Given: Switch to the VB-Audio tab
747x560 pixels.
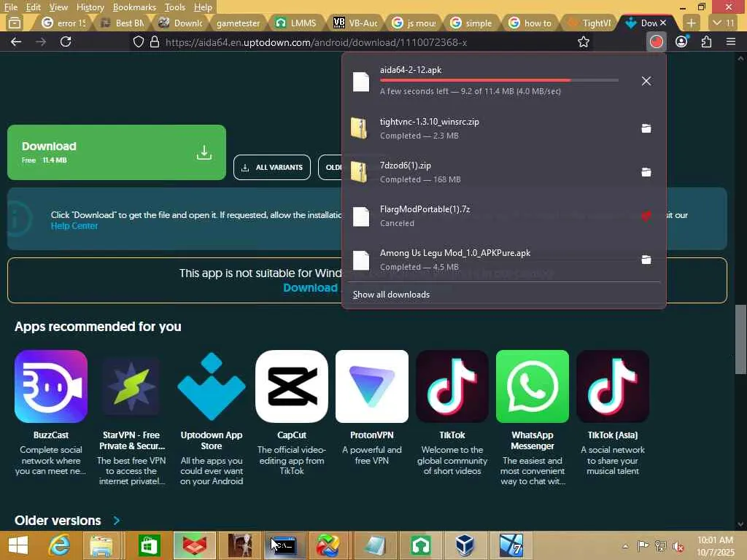Looking at the screenshot, I should coord(355,23).
